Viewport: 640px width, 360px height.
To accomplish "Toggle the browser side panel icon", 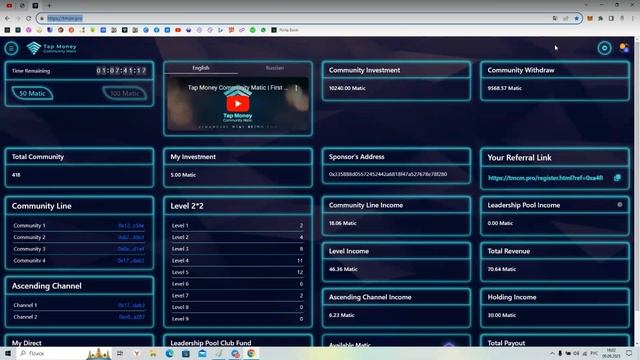I will [x=611, y=18].
